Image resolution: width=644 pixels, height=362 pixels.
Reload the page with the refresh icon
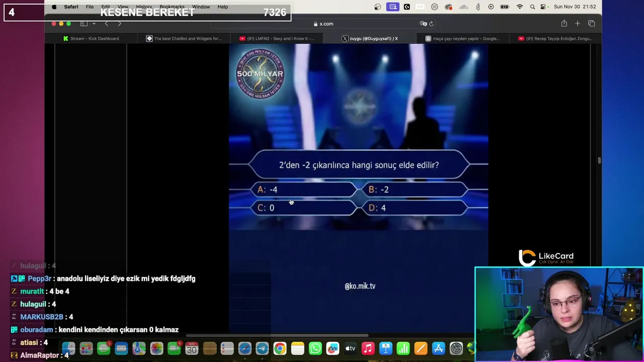[431, 24]
